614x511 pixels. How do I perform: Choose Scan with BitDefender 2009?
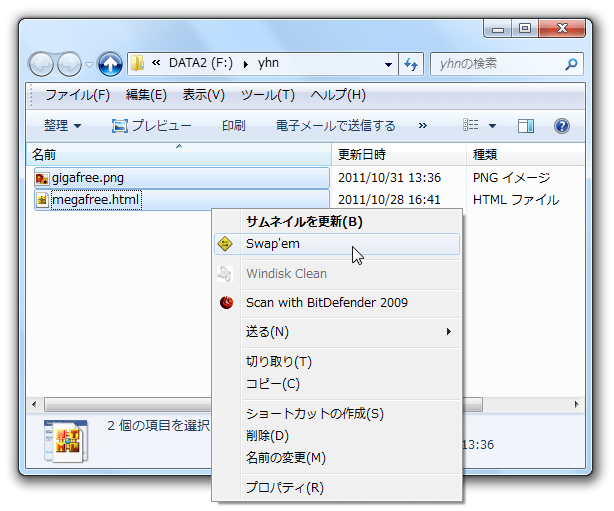click(337, 303)
